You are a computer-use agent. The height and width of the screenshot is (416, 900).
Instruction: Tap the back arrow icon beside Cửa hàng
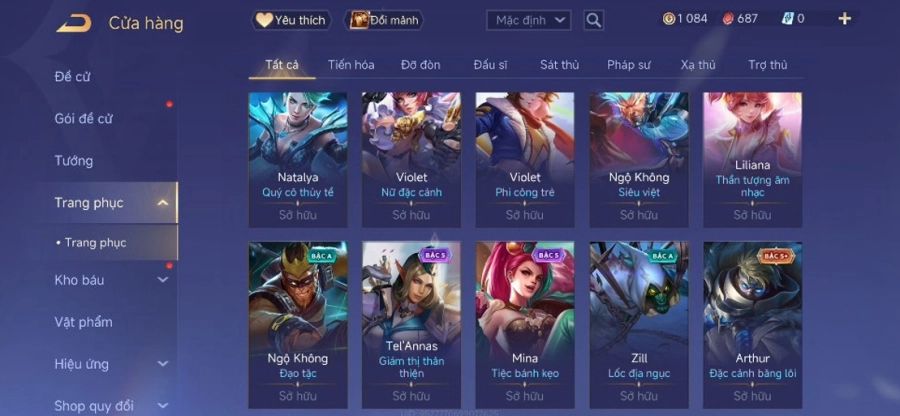[x=73, y=23]
